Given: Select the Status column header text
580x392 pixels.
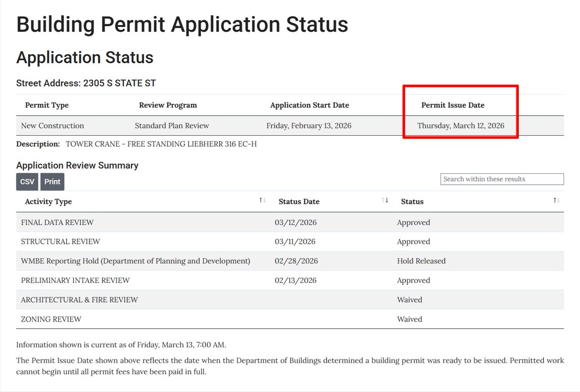Looking at the screenshot, I should tap(412, 201).
